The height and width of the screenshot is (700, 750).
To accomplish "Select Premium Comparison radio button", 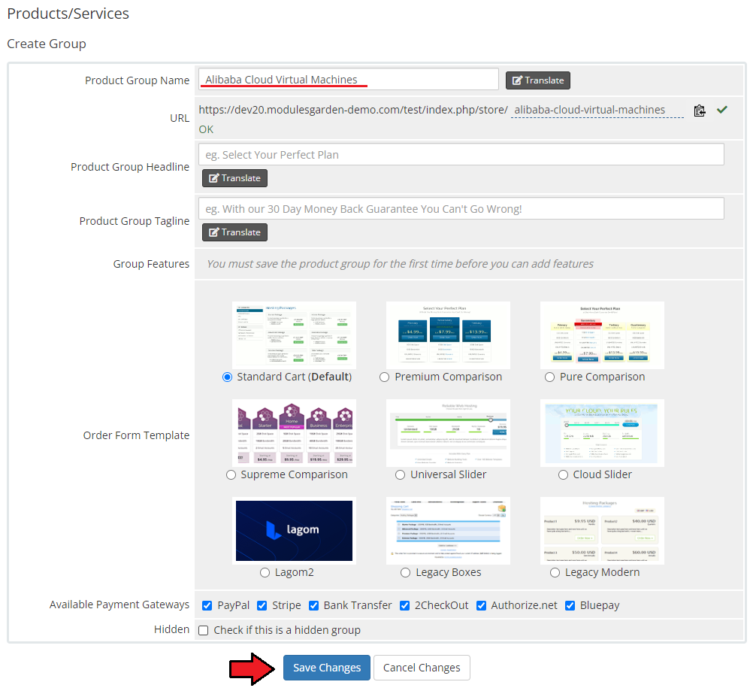I will point(384,377).
